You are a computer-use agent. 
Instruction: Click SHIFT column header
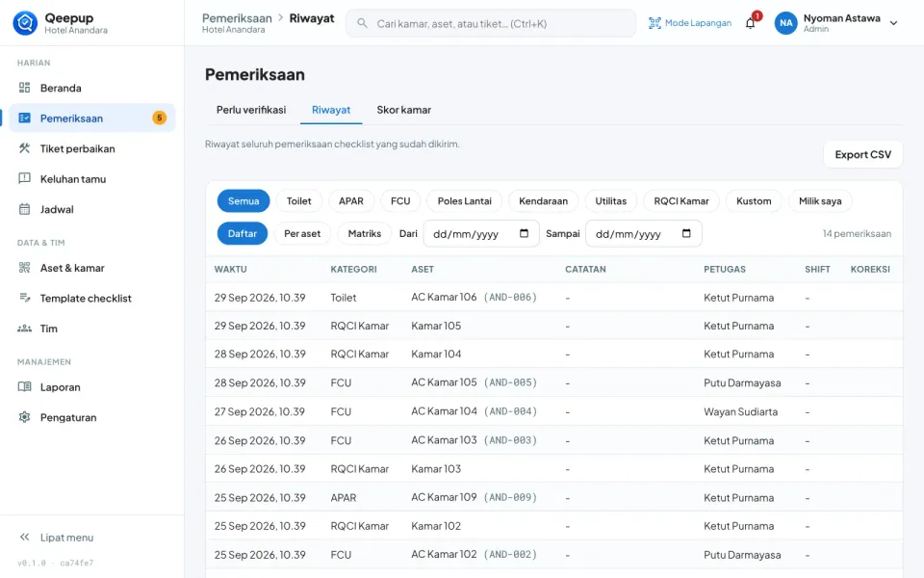pos(817,269)
